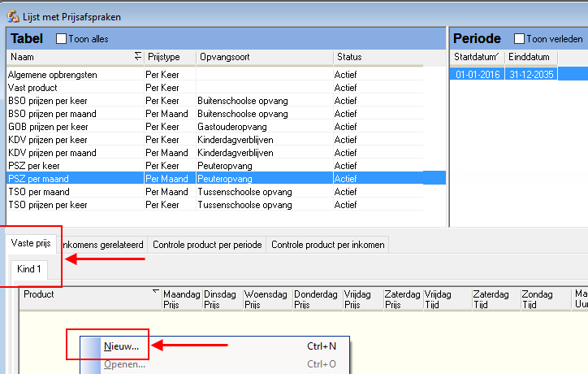
Task: Choose Nieuw... from the context menu
Action: [x=122, y=346]
